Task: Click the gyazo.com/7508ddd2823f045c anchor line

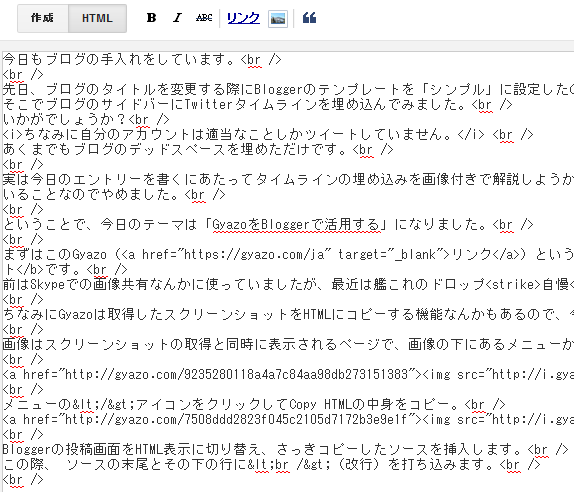Action: 288,420
